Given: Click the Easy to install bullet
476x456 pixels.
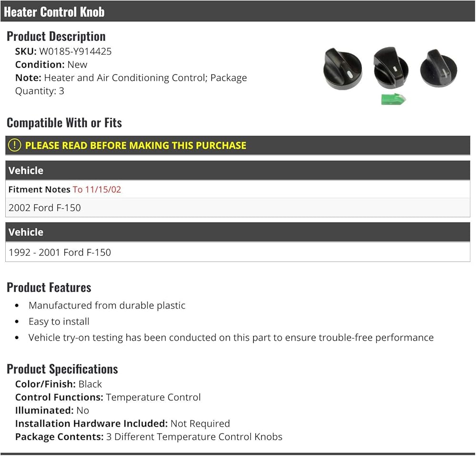Looking at the screenshot, I should pyautogui.click(x=59, y=321).
